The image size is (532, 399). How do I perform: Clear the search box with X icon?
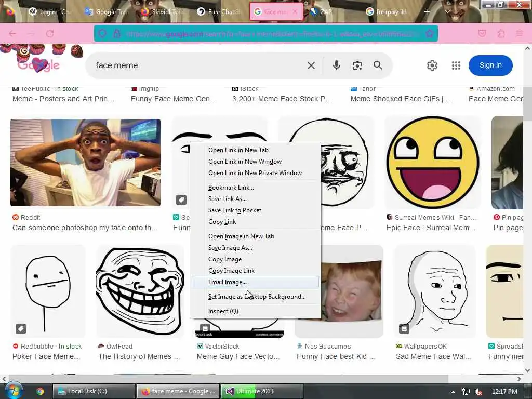(311, 65)
